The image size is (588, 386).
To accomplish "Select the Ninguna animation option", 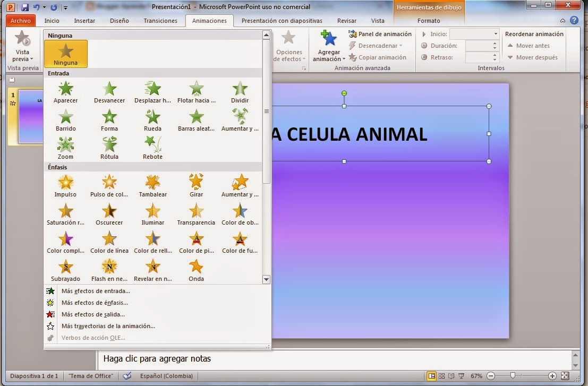I will 65,54.
